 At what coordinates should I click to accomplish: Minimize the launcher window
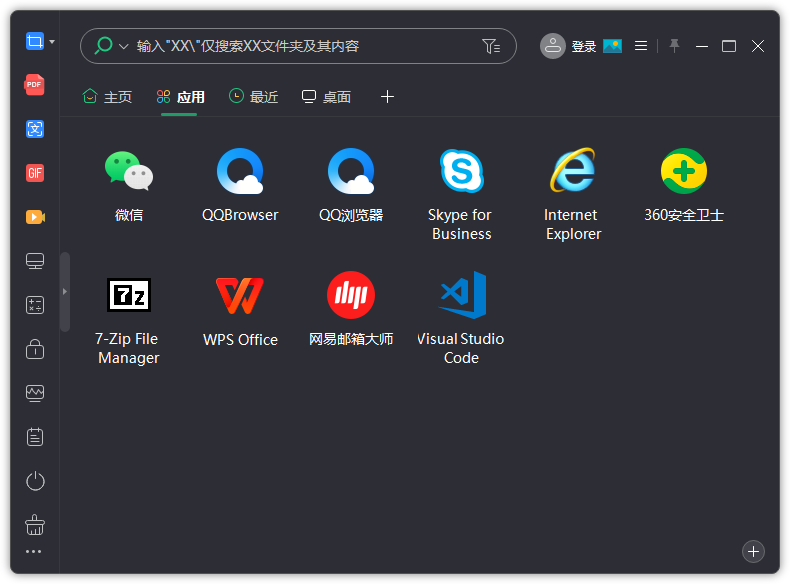pyautogui.click(x=702, y=46)
